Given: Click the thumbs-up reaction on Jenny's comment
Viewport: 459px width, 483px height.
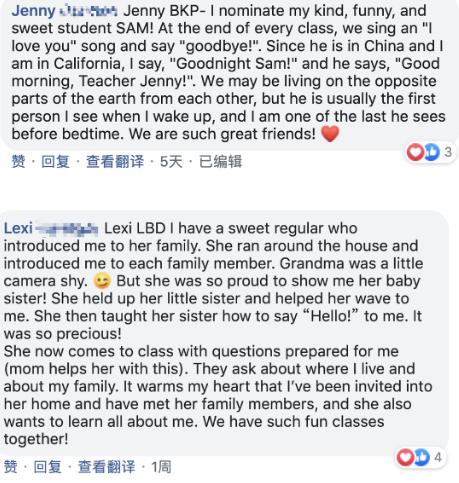Looking at the screenshot, I should 431,152.
